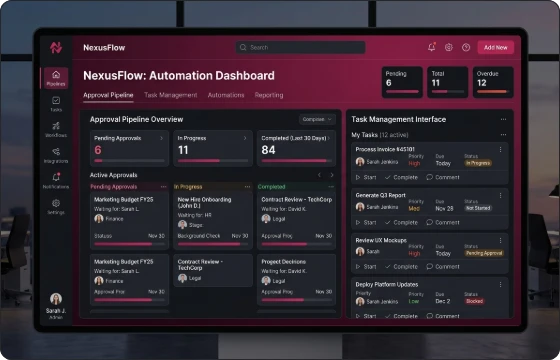The width and height of the screenshot is (560, 360).
Task: Click the Finance avatar in first Marketing Budget
Action: [99, 219]
